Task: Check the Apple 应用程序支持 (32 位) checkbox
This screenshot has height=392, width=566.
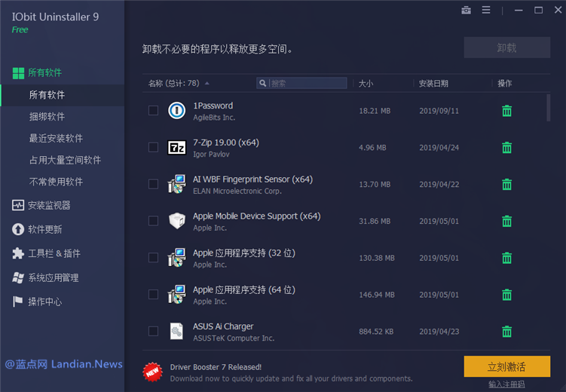Action: pyautogui.click(x=154, y=258)
